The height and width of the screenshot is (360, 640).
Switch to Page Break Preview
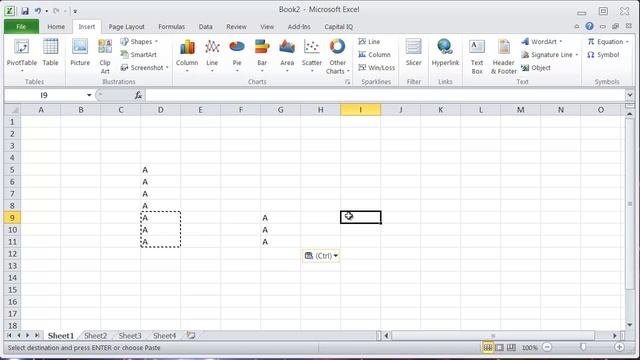[x=511, y=347]
